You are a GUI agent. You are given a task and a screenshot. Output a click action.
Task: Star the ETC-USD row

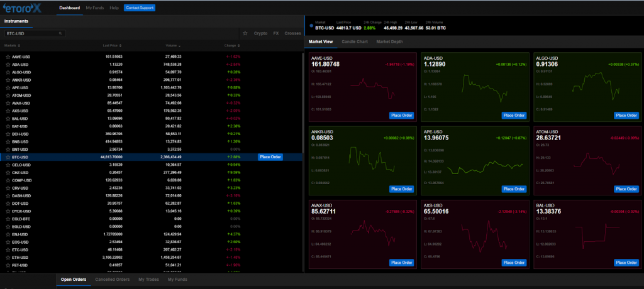(8, 250)
